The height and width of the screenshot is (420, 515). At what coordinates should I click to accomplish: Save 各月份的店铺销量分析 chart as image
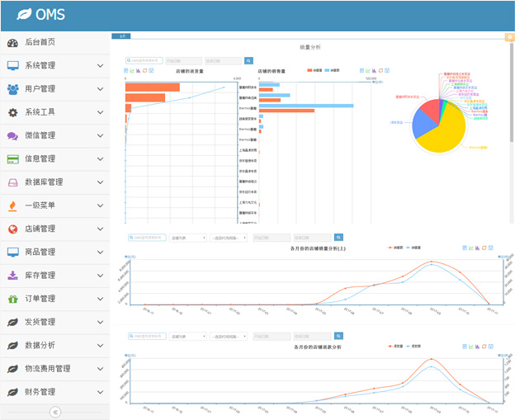click(491, 248)
